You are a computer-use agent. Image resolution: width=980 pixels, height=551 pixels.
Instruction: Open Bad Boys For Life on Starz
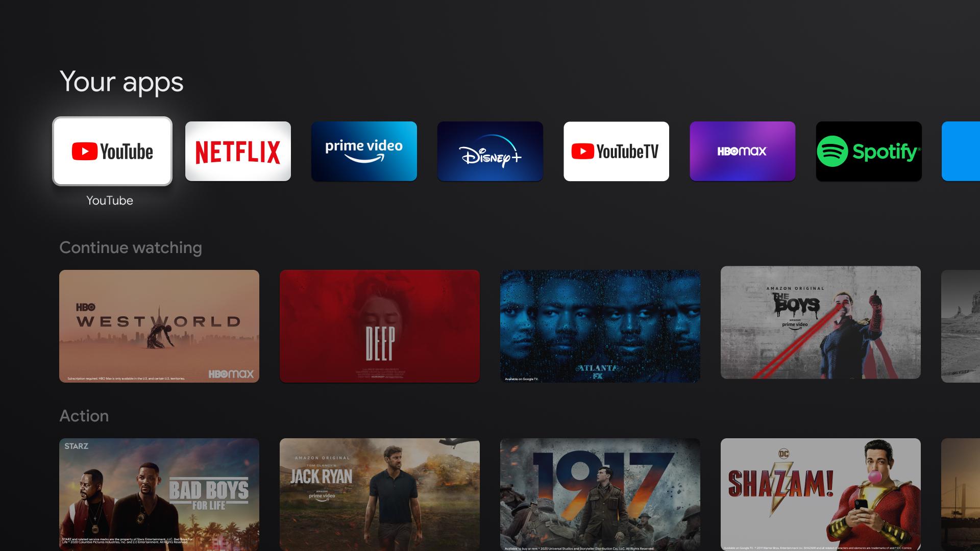(x=159, y=494)
